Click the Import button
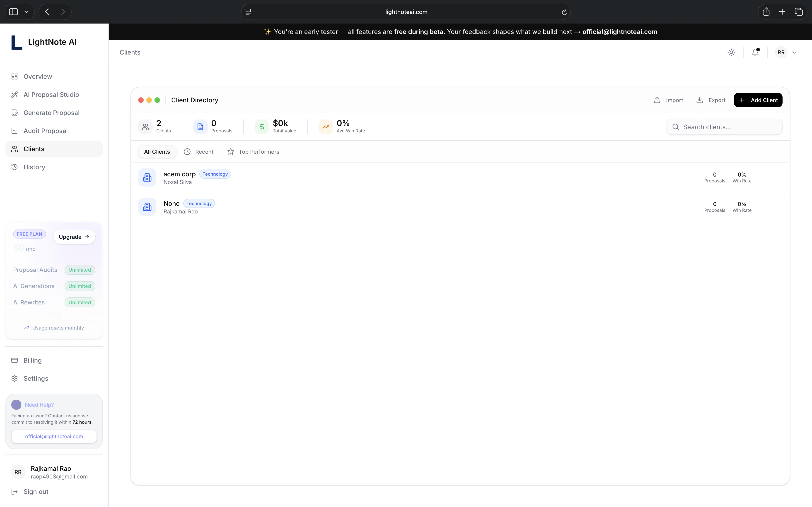Screen dimensions: 812x507 click(668, 100)
